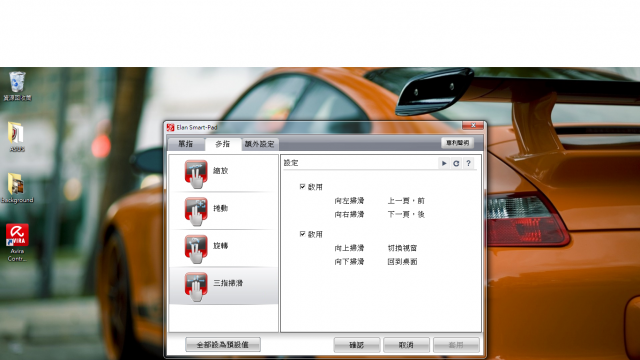Open the Recycle Bin desktop icon

point(17,86)
